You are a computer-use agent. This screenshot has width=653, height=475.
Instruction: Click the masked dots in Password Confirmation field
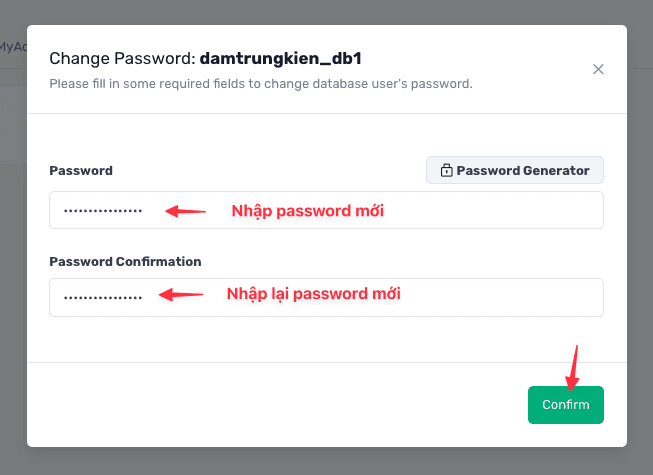coord(103,297)
